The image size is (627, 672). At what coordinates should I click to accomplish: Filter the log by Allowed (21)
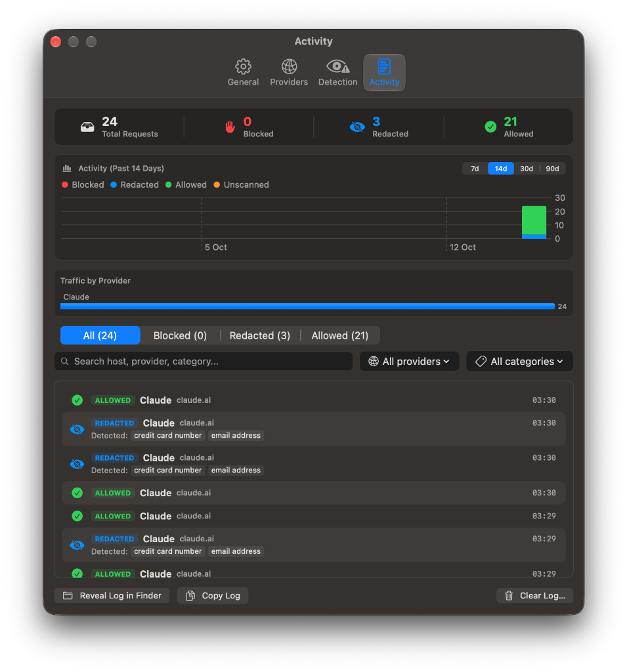click(339, 335)
